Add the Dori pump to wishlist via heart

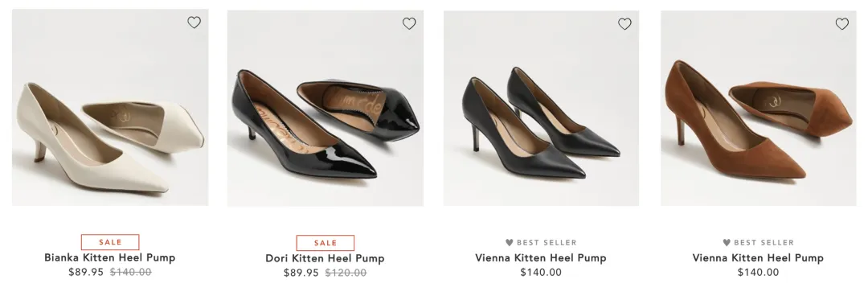pyautogui.click(x=409, y=23)
